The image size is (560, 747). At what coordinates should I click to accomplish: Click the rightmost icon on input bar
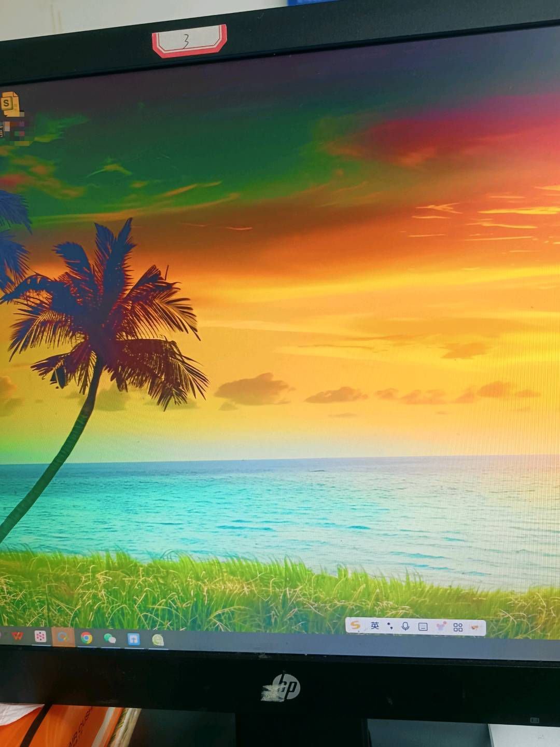(474, 628)
